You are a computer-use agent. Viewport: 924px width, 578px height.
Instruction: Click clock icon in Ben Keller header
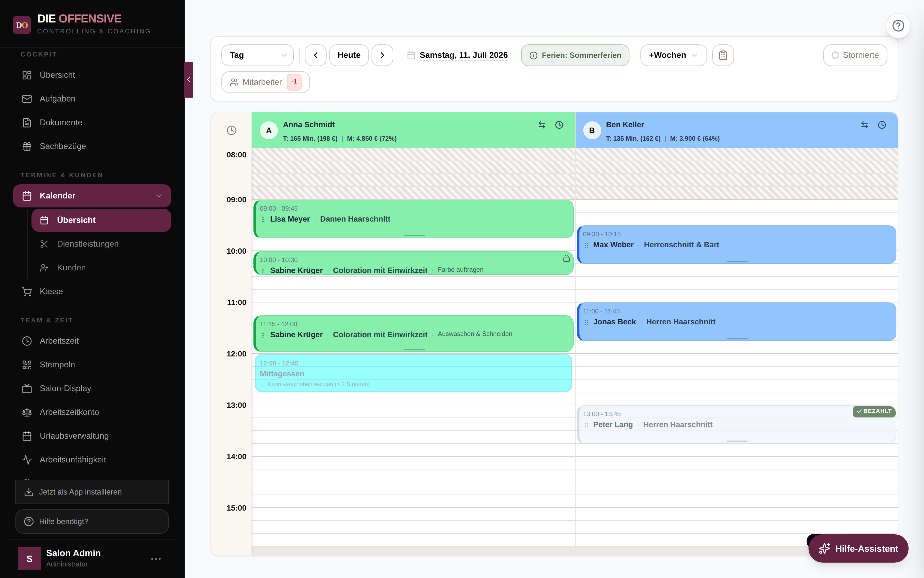pyautogui.click(x=882, y=125)
